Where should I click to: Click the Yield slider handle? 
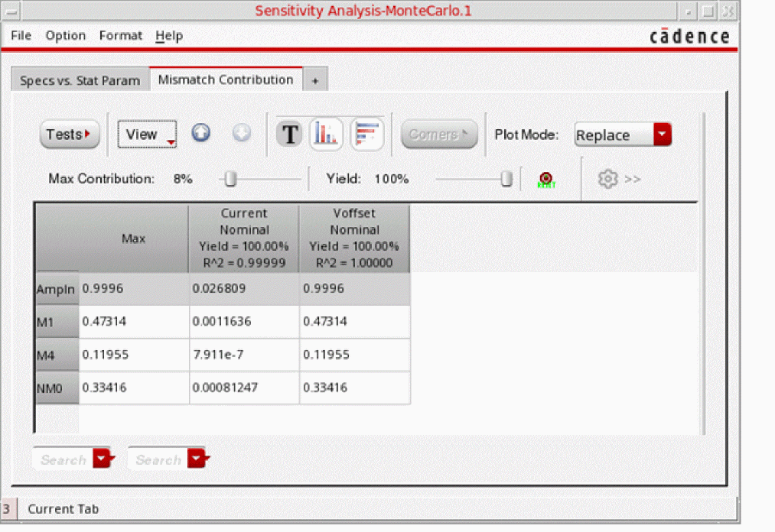(x=506, y=179)
